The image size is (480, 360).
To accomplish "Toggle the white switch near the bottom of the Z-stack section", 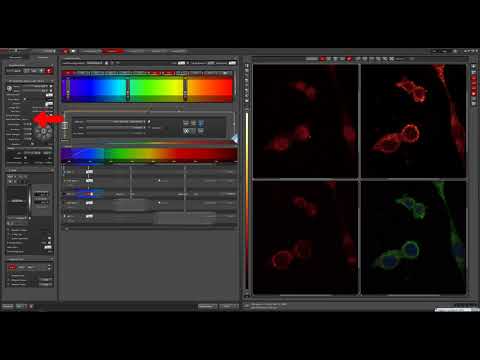I will pyautogui.click(x=48, y=247).
